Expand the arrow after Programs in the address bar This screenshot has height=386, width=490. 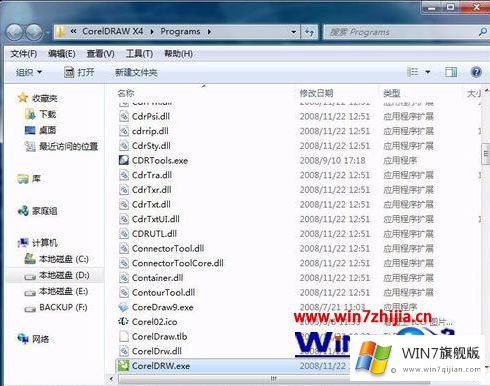(x=209, y=32)
